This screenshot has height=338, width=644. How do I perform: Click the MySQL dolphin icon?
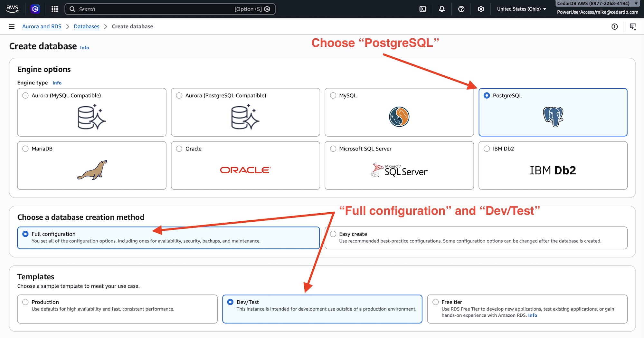pyautogui.click(x=399, y=117)
